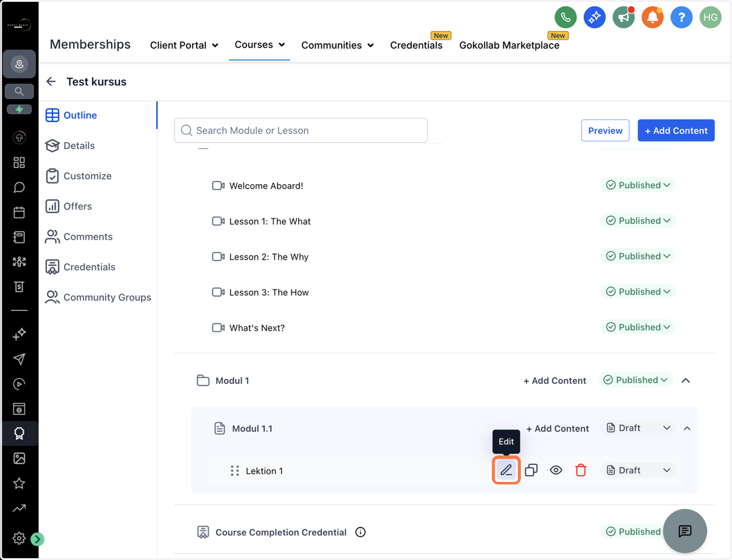Open the notification bell icon
Viewport: 732px width, 560px height.
click(652, 18)
